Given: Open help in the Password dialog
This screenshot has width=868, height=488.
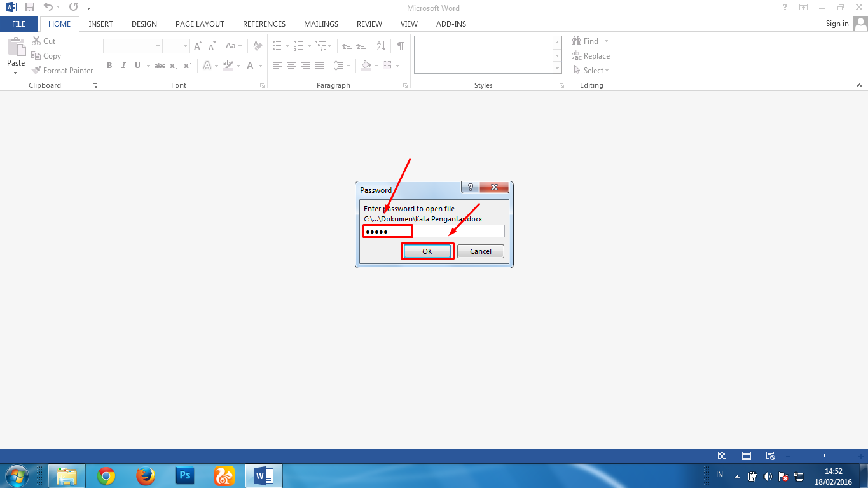Looking at the screenshot, I should [x=470, y=188].
